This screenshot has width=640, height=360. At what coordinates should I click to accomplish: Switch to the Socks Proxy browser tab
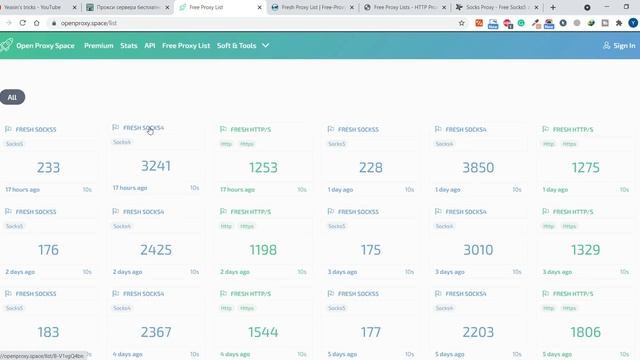(497, 7)
